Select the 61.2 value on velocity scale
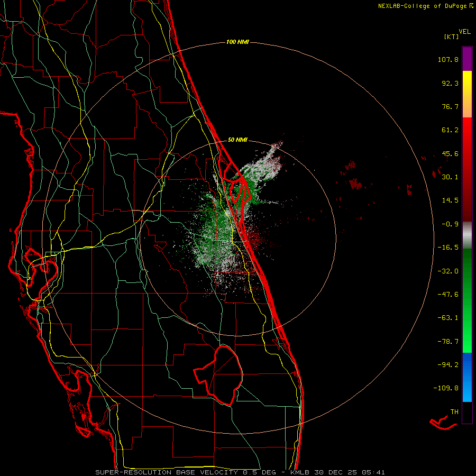Image resolution: width=476 pixels, height=476 pixels. click(x=450, y=130)
